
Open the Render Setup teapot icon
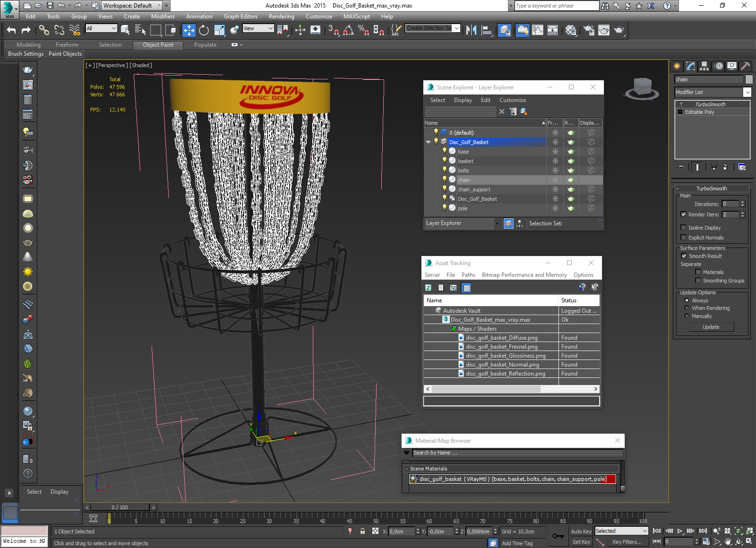[x=588, y=30]
